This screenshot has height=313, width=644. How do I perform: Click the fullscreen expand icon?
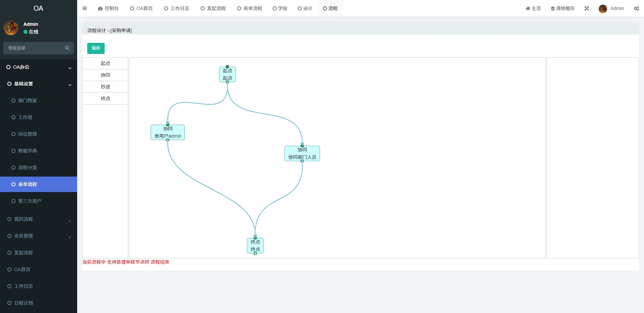pos(587,8)
